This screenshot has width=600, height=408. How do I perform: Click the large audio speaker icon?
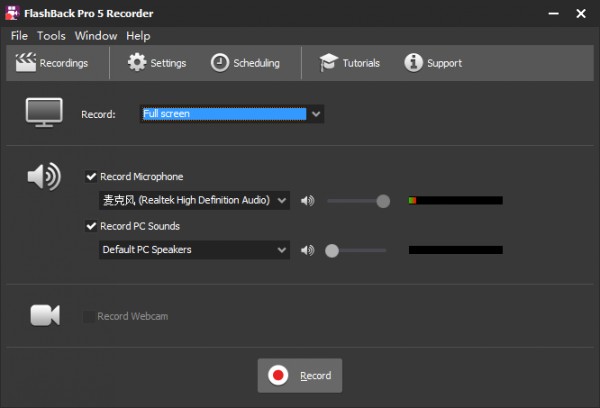tap(44, 176)
